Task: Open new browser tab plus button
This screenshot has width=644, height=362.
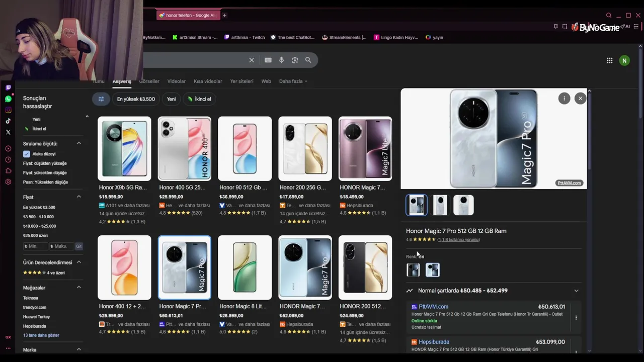Action: (x=224, y=15)
